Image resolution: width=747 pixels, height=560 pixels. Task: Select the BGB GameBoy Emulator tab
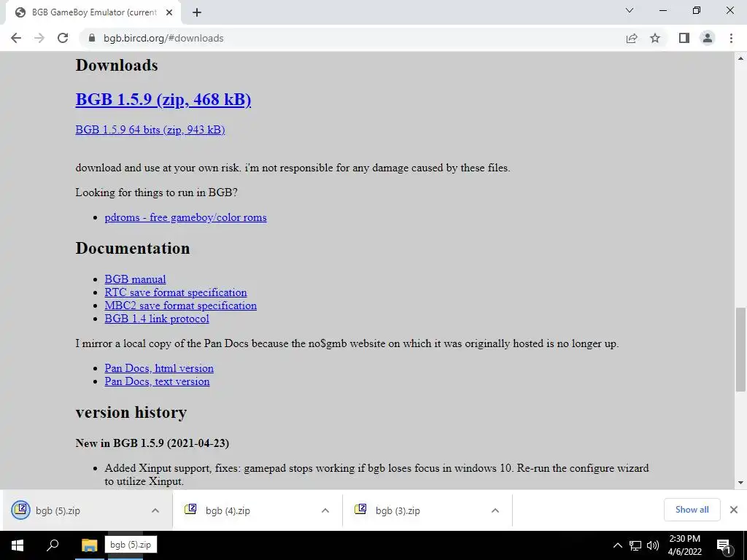point(93,12)
